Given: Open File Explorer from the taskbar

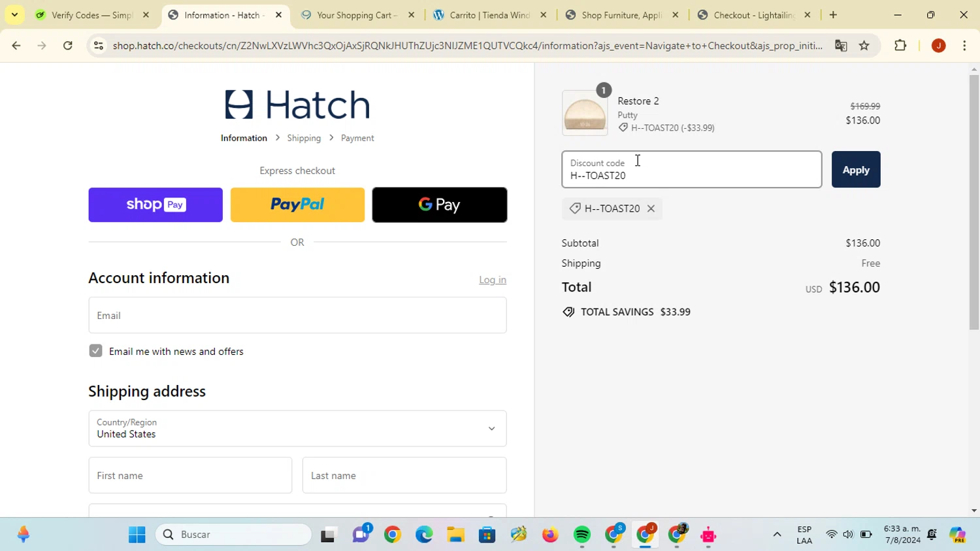Looking at the screenshot, I should 455,535.
